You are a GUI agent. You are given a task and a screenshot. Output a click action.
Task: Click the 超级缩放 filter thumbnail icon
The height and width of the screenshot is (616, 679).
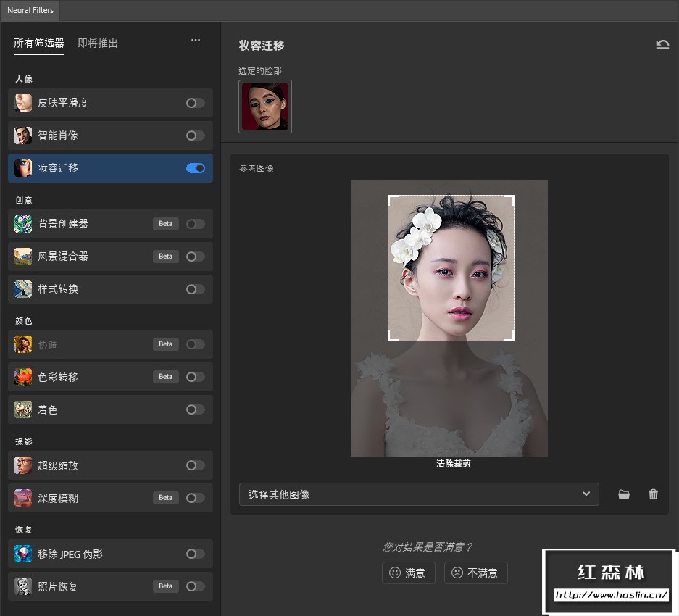point(23,465)
